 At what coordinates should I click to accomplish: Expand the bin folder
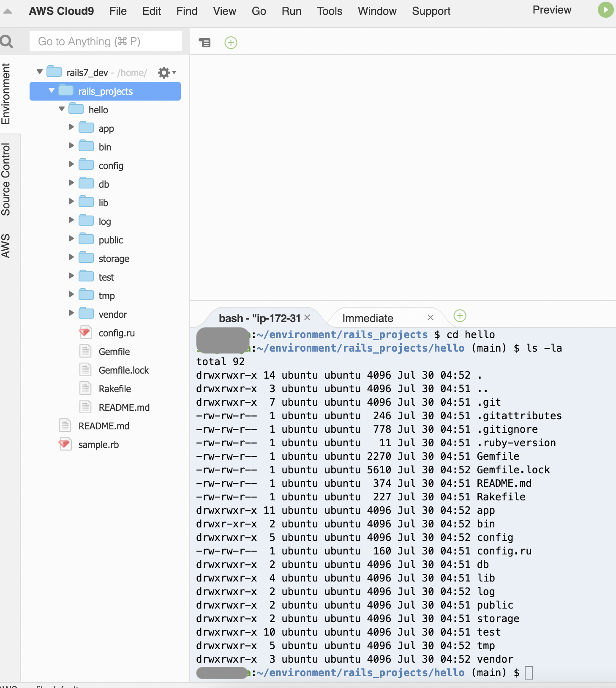71,146
